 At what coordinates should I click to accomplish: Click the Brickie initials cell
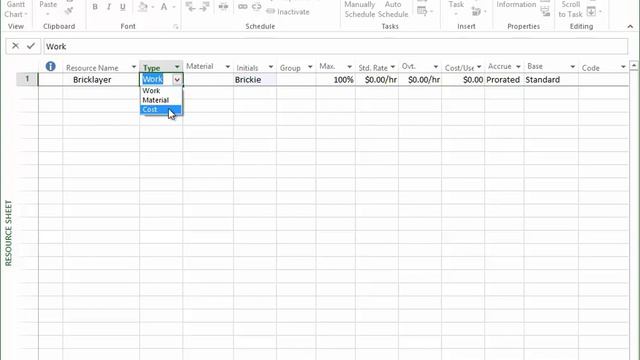click(255, 80)
